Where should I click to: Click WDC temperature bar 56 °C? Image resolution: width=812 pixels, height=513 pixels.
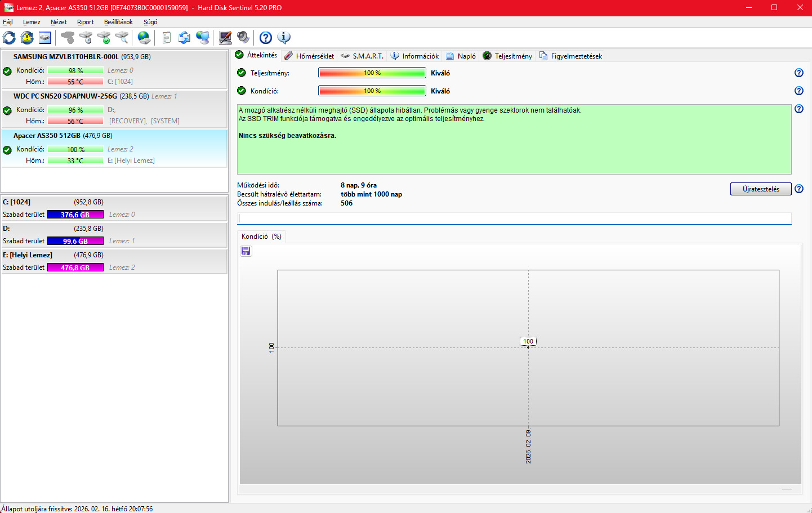pos(75,121)
